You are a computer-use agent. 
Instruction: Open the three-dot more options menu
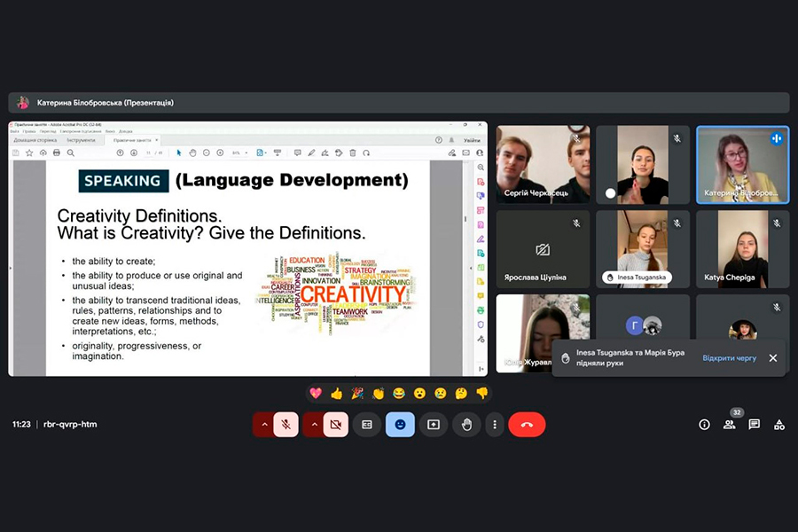click(x=495, y=425)
